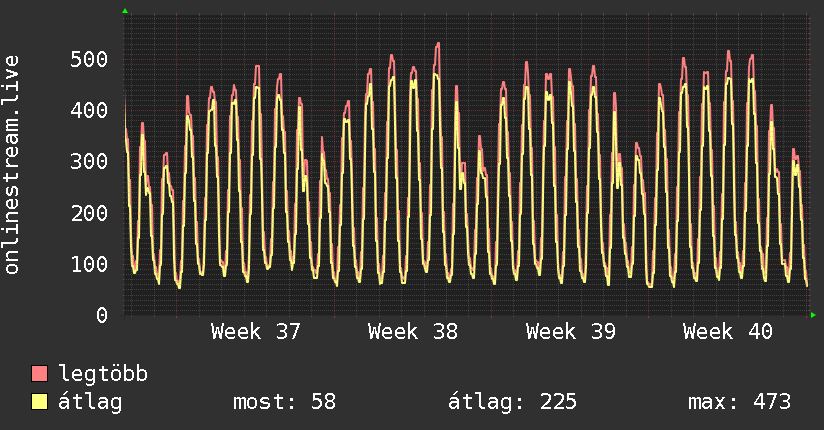Click the pink legtöbb legend swatch
Screen dimensions: 824x430
(x=39, y=373)
